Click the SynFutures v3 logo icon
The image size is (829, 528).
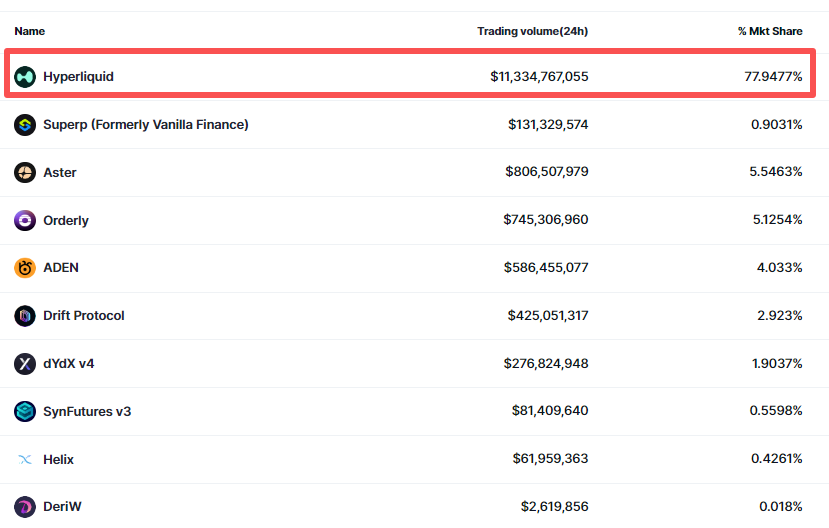(x=25, y=411)
